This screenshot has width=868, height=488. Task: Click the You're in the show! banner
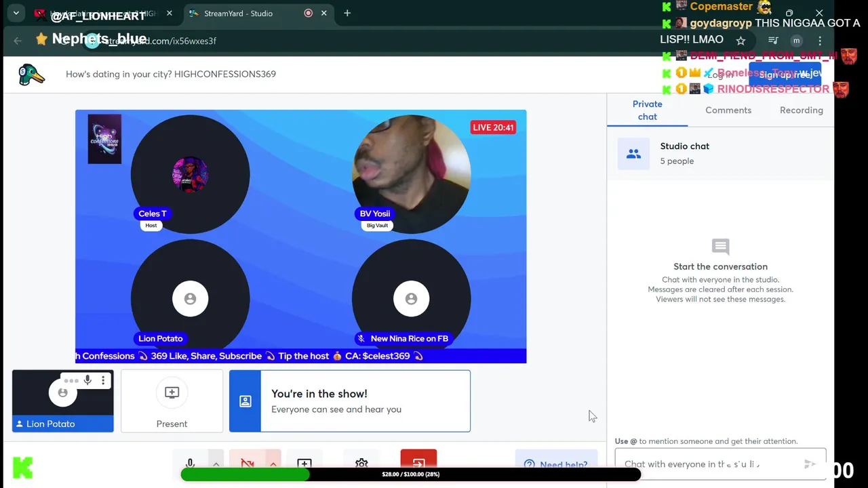pyautogui.click(x=349, y=401)
